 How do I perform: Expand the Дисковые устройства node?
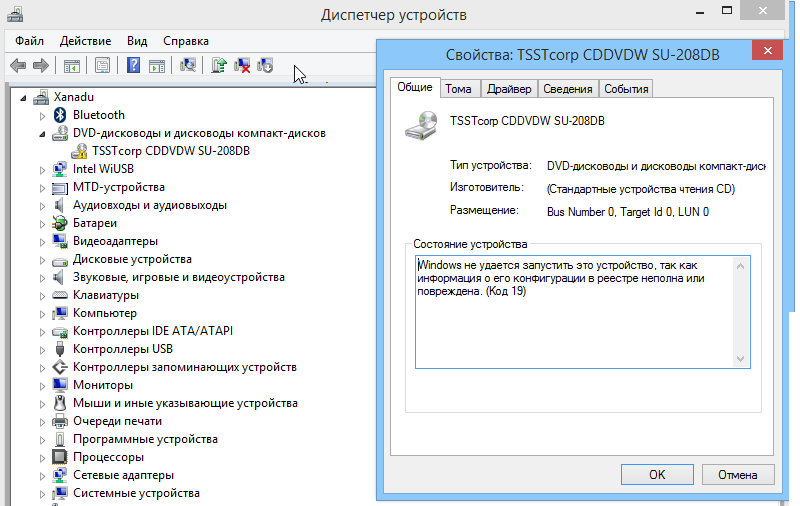[42, 260]
